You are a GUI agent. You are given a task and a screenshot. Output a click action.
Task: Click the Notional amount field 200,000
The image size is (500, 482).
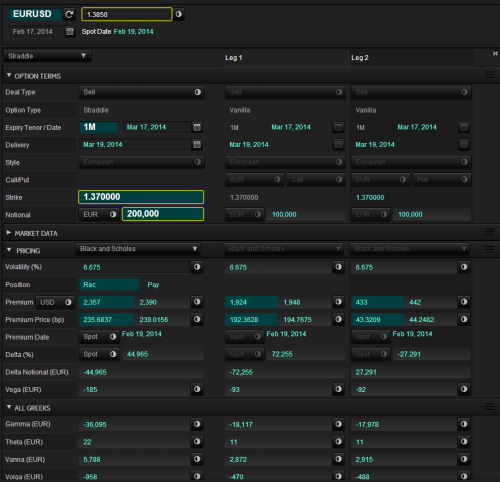coord(163,214)
